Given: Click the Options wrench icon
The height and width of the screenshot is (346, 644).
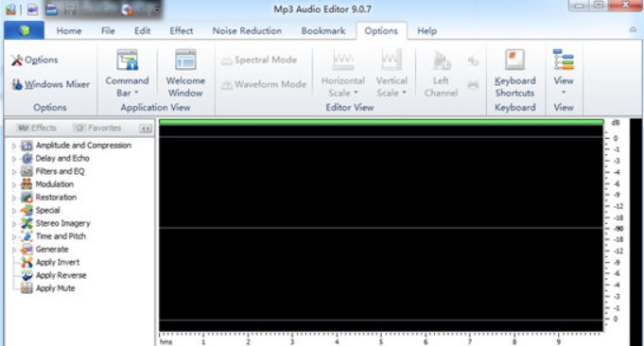Looking at the screenshot, I should [17, 60].
